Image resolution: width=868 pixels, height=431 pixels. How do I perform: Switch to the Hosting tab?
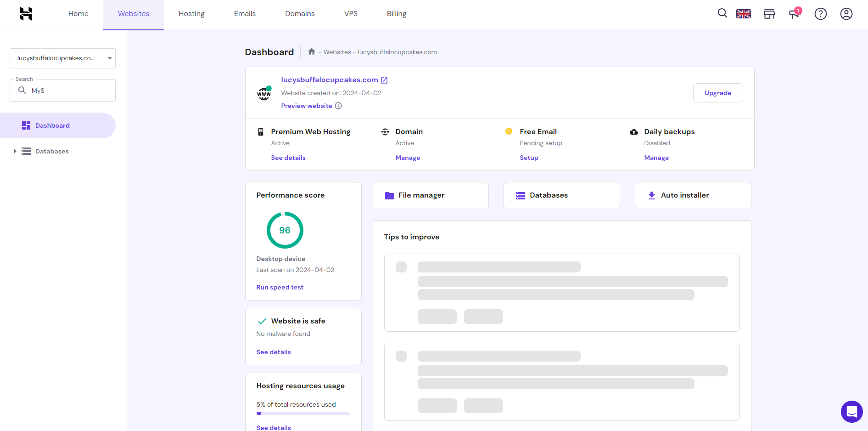pyautogui.click(x=191, y=14)
